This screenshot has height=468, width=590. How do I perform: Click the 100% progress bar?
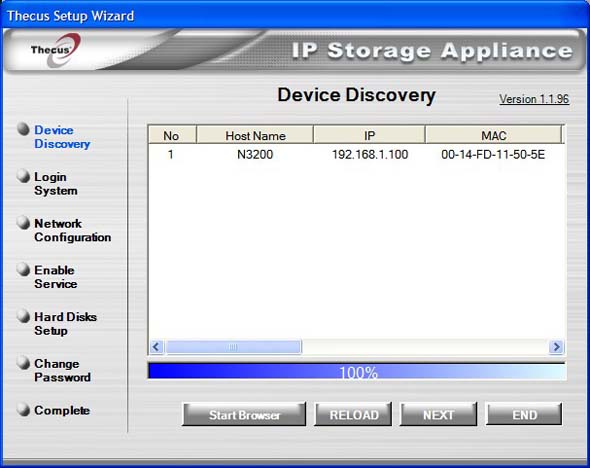(357, 372)
